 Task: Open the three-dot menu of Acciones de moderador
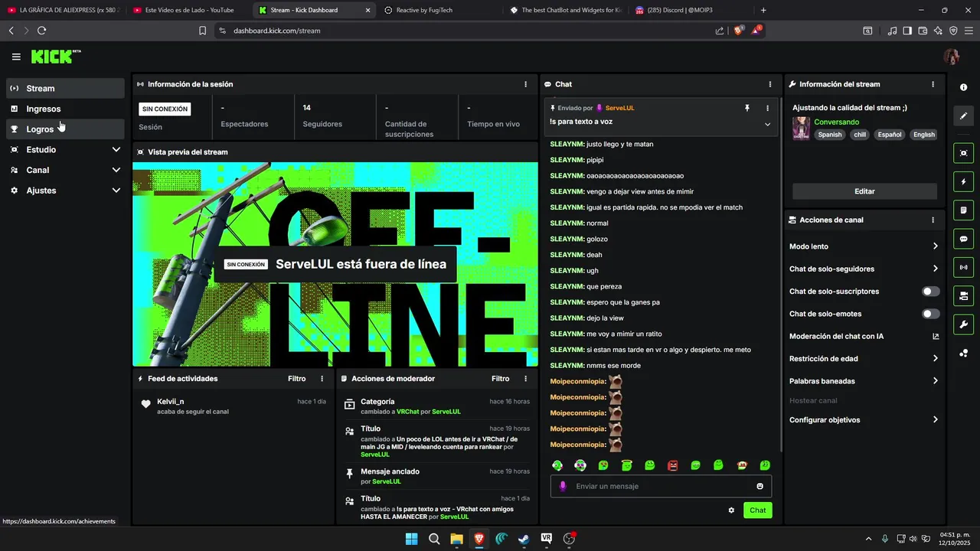coord(525,379)
